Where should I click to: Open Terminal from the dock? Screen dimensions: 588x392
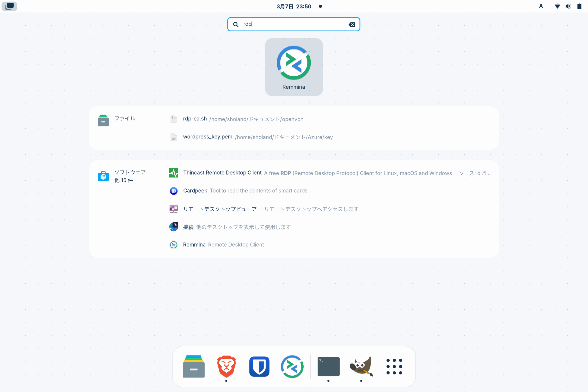point(328,366)
